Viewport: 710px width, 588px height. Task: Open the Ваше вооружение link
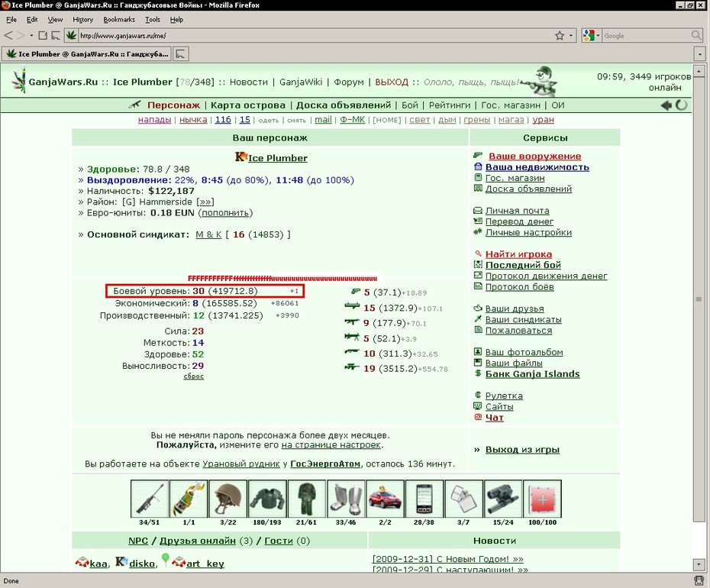[x=534, y=157]
